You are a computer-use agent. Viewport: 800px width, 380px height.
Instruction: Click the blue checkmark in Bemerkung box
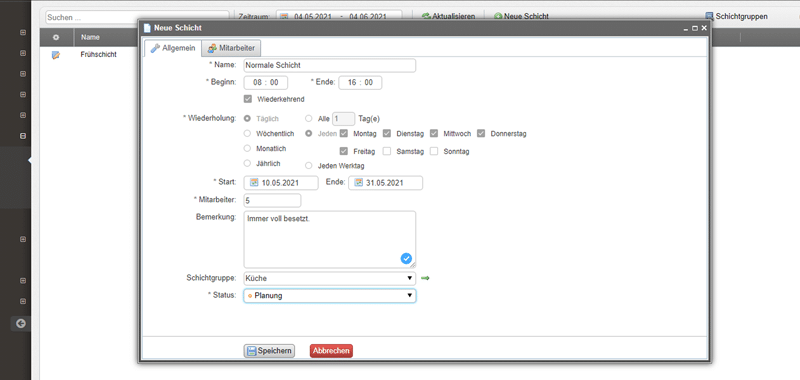coord(406,259)
